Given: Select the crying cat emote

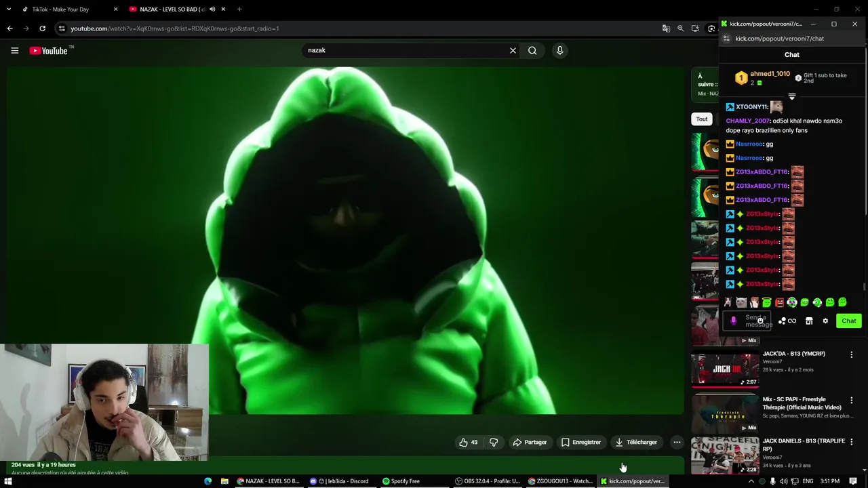Looking at the screenshot, I should coord(741,302).
